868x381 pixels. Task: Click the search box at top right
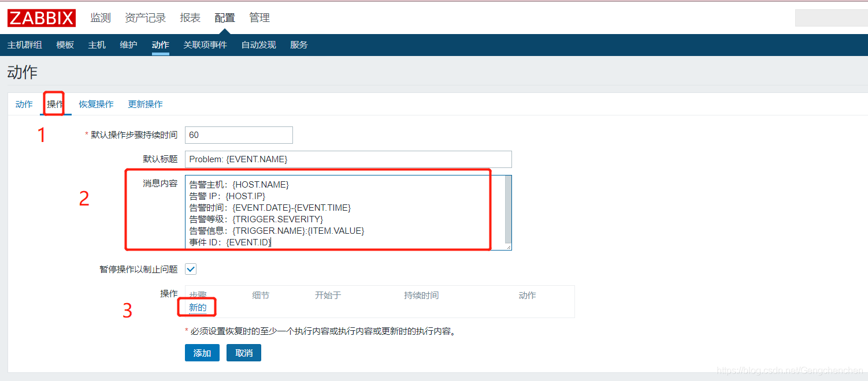(x=831, y=18)
